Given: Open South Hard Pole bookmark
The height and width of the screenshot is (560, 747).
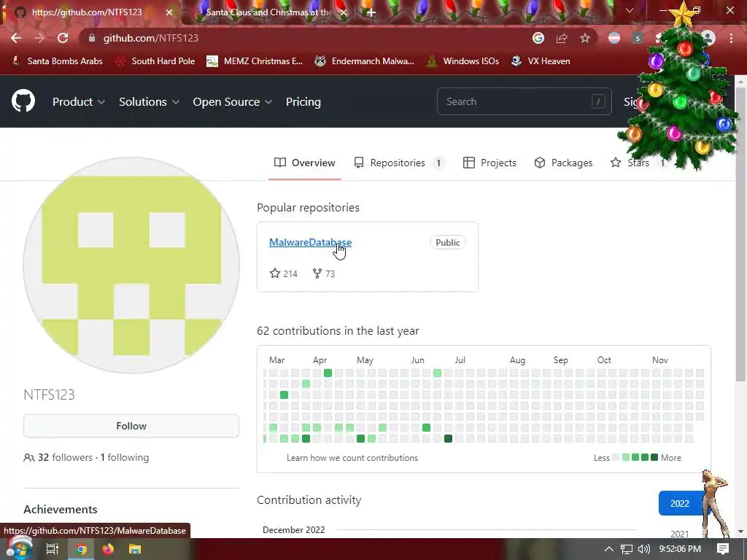Looking at the screenshot, I should pos(156,61).
